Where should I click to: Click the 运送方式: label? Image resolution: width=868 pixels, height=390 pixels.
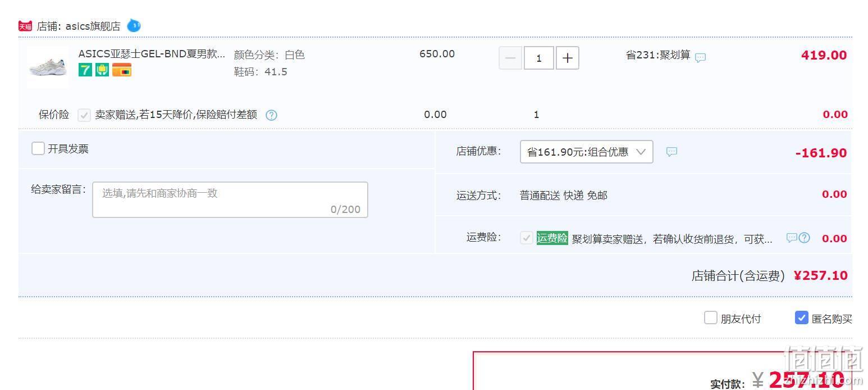click(478, 196)
